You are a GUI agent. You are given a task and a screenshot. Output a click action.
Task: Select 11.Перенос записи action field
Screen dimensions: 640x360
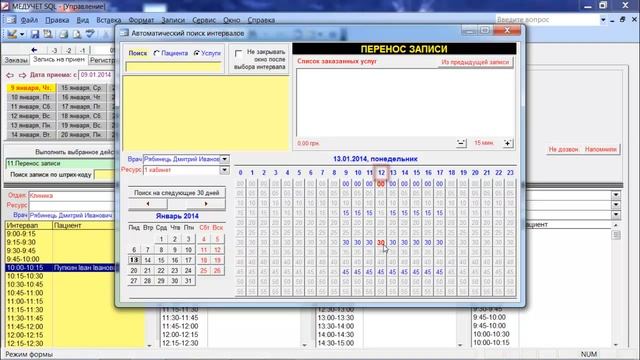(x=60, y=164)
